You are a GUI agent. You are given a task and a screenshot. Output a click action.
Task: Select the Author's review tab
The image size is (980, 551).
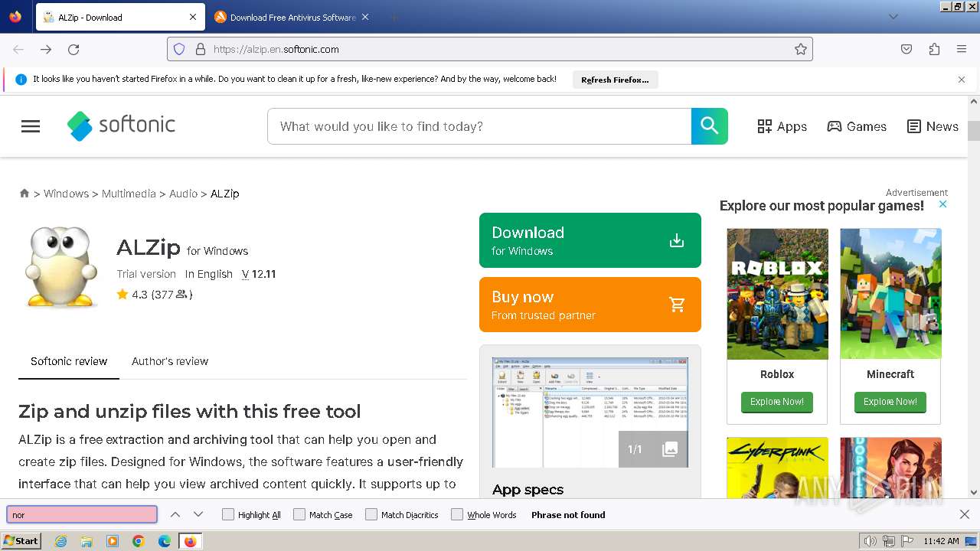(170, 361)
